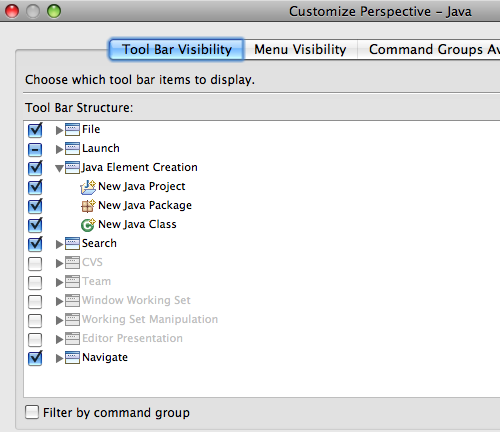
Task: Select the Navigate row label
Action: [x=105, y=358]
